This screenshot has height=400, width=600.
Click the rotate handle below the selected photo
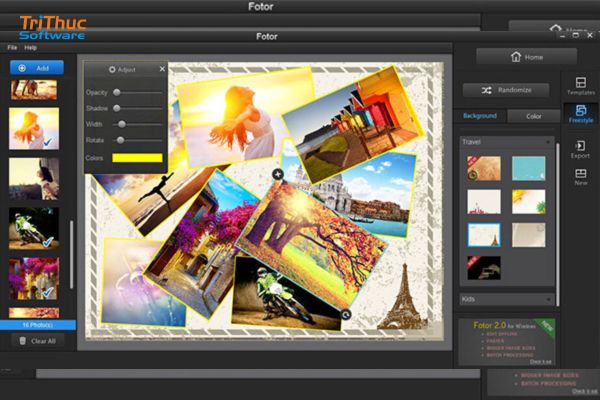pyautogui.click(x=345, y=315)
